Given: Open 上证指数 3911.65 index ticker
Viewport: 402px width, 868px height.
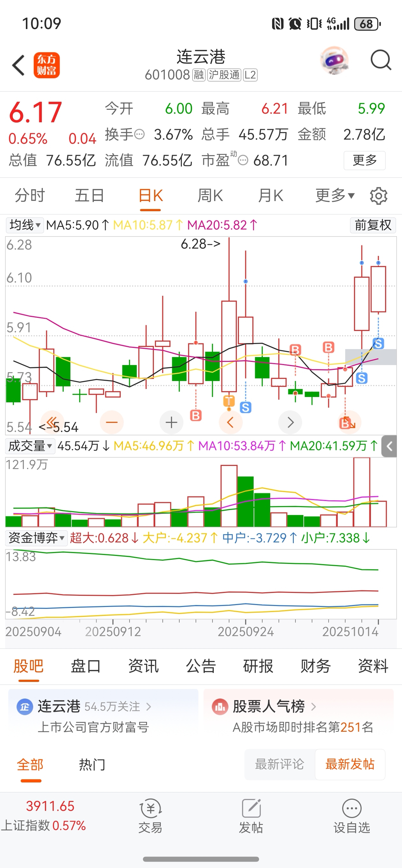Looking at the screenshot, I should pos(44,816).
